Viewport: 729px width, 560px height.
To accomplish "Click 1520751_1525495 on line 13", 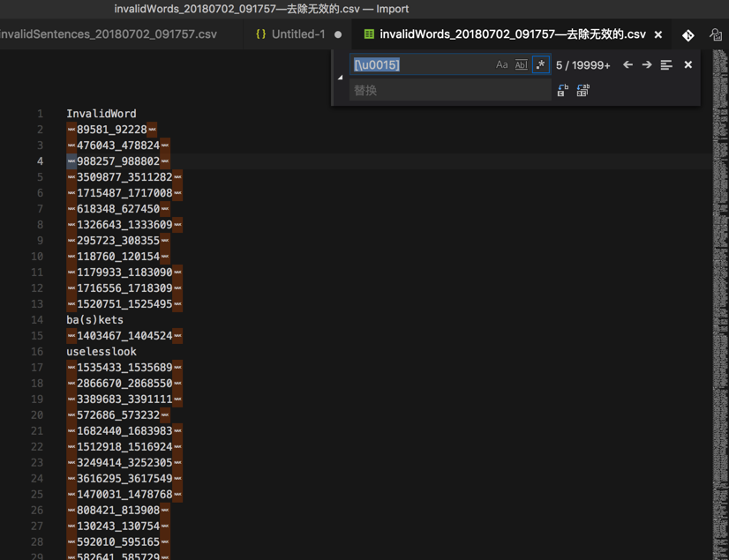I will (x=124, y=303).
